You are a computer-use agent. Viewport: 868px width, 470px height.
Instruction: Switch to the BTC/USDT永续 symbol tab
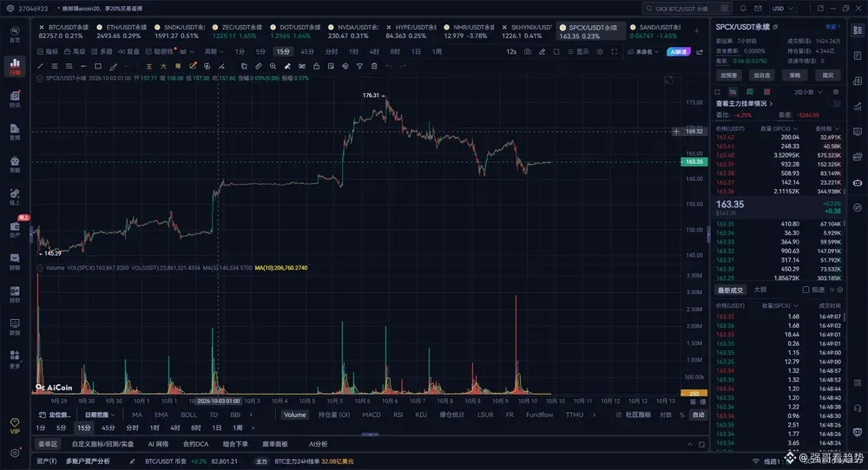click(x=63, y=31)
